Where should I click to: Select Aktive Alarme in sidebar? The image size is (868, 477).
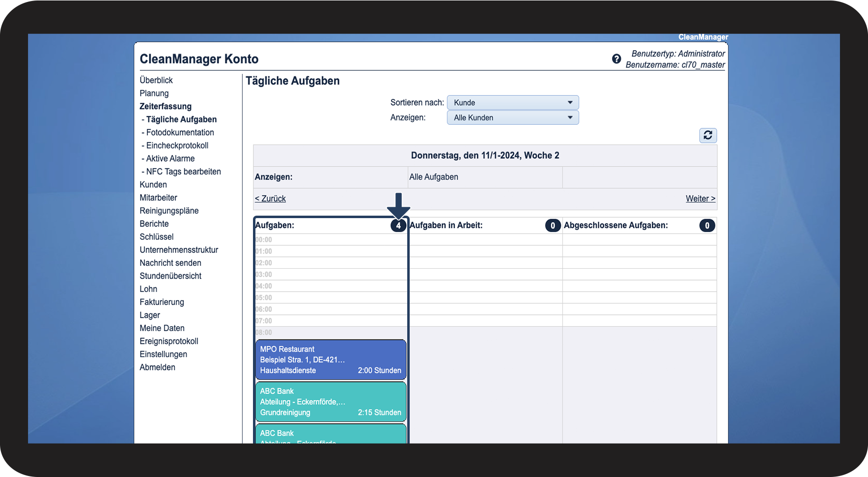(x=170, y=159)
